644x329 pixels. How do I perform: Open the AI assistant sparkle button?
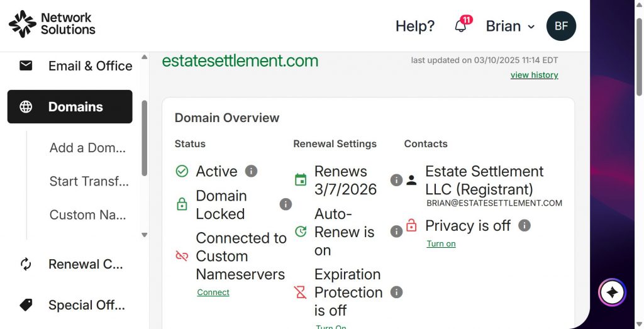tap(612, 292)
